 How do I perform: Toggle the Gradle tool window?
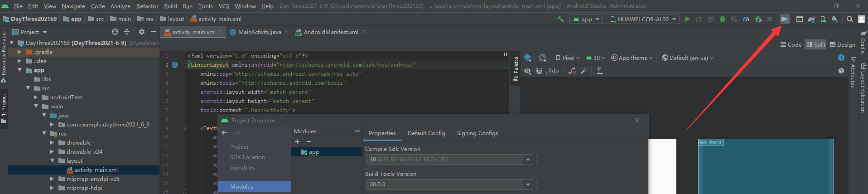pyautogui.click(x=863, y=43)
